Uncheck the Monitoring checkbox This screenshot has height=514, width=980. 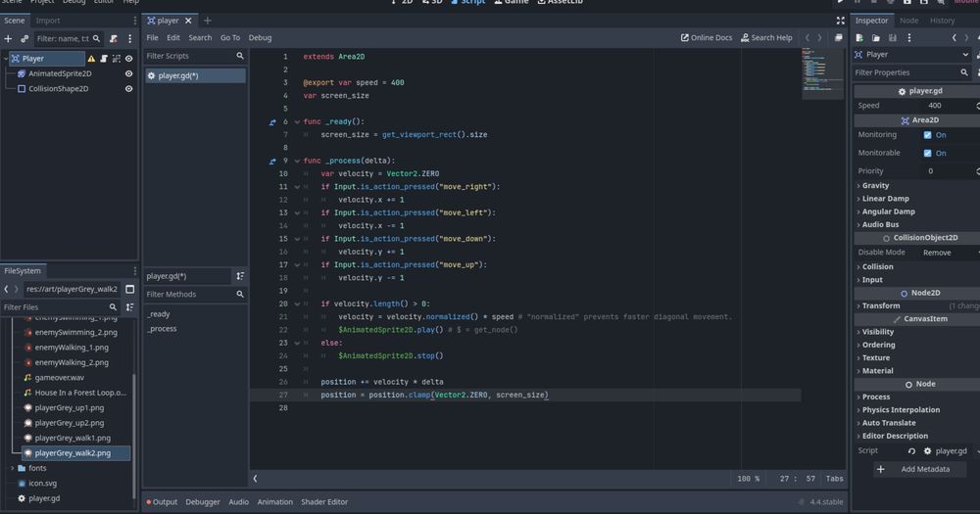click(928, 135)
